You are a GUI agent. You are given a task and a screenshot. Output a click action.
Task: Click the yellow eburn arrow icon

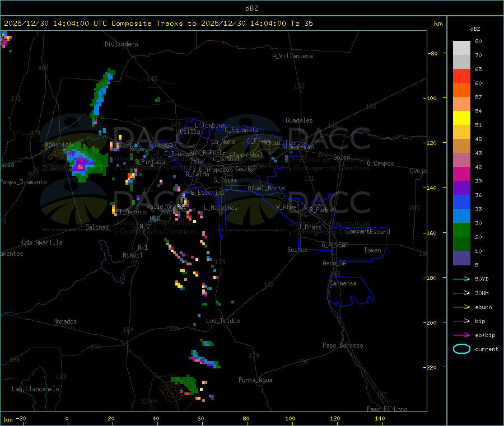[x=461, y=307]
